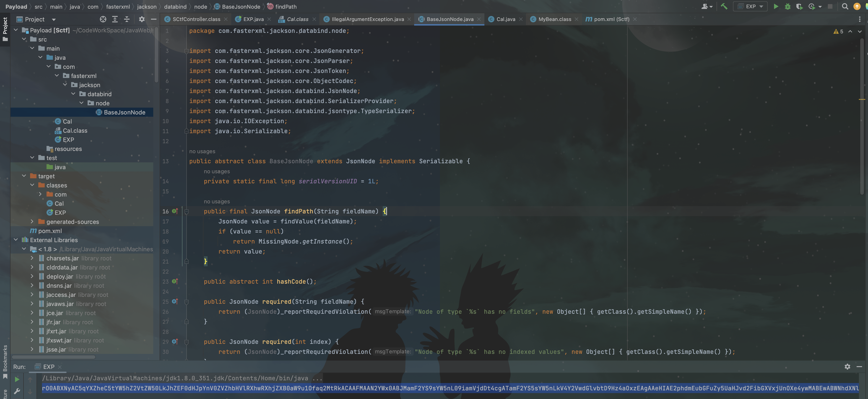Screen dimensions: 868x399
Task: Click the Build project hammer icon
Action: [724, 6]
